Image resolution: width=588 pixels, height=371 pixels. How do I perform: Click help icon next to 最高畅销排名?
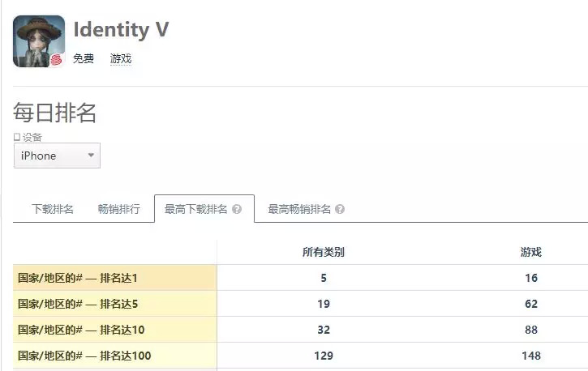pyautogui.click(x=340, y=209)
